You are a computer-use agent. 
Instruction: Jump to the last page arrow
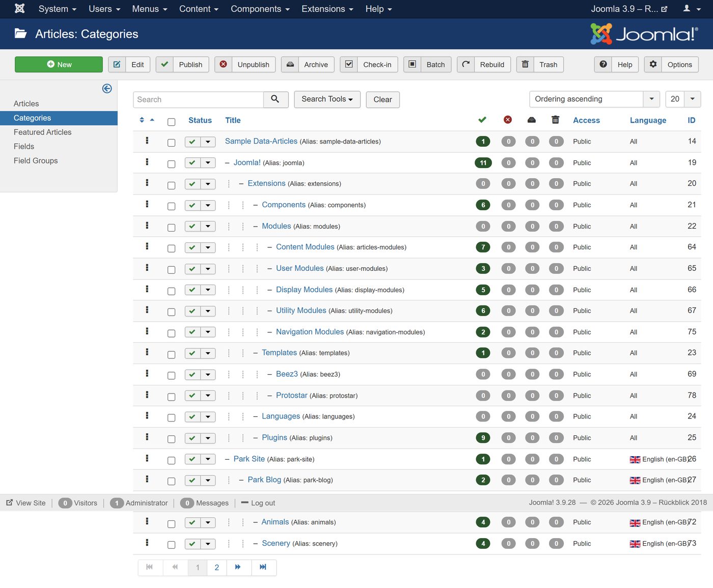263,567
